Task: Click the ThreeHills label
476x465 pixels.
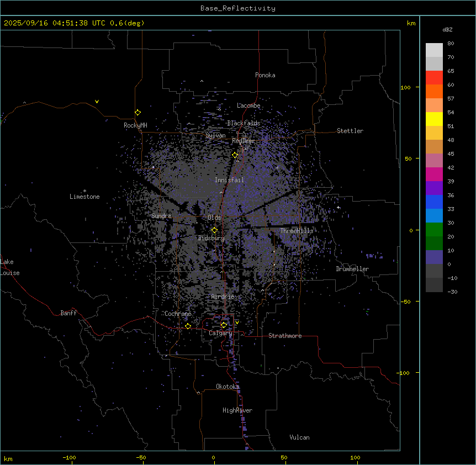Action: (x=297, y=231)
